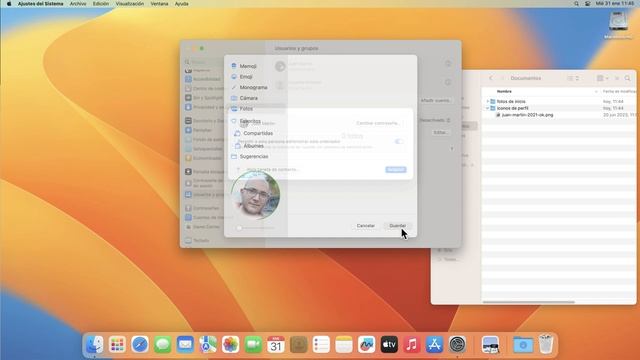Click the Nombre column header in Finder
The height and width of the screenshot is (360, 640).
click(x=504, y=91)
